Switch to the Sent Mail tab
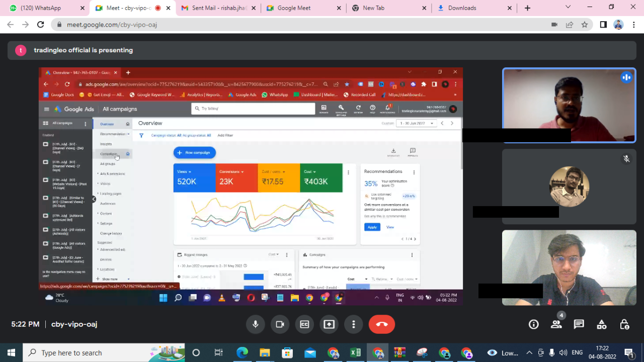 (218, 8)
